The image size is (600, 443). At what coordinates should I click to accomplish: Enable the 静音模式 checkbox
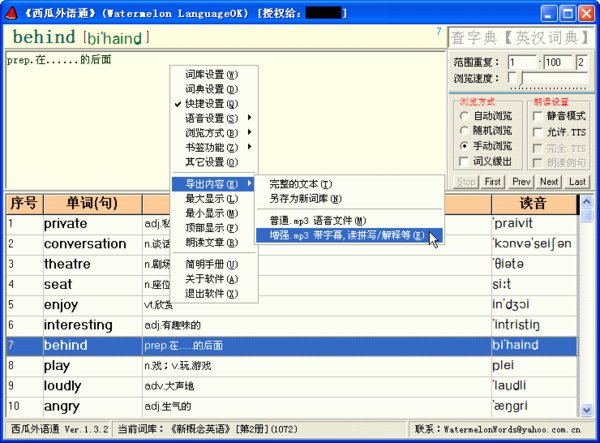[x=538, y=116]
